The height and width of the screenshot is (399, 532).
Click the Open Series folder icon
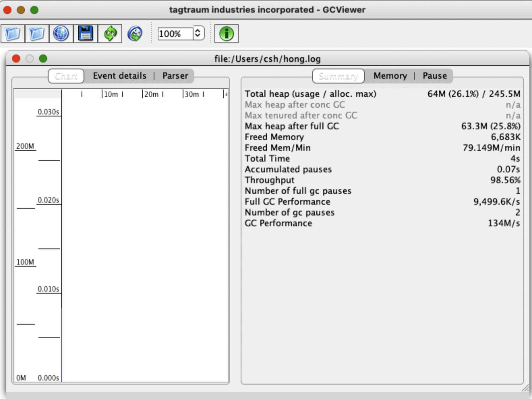pyautogui.click(x=37, y=33)
